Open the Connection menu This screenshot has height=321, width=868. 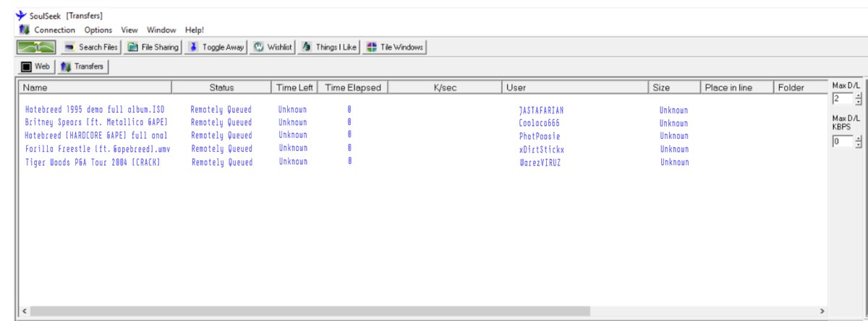click(54, 30)
